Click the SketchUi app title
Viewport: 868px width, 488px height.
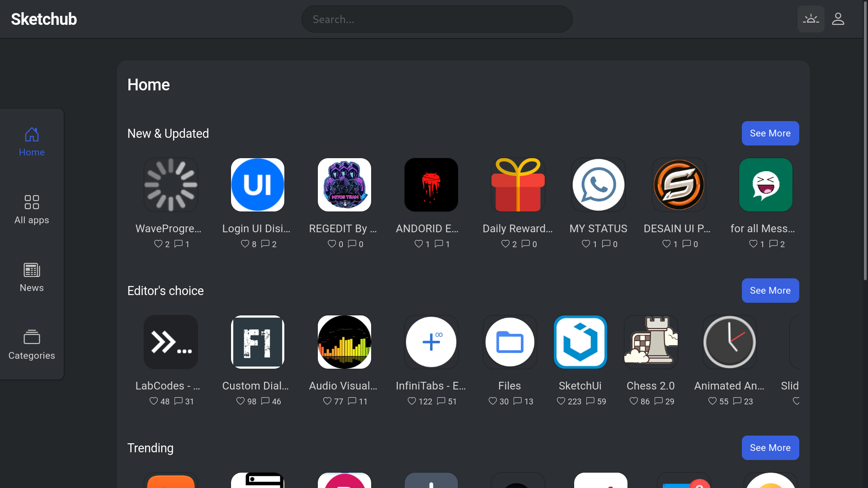pos(580,386)
